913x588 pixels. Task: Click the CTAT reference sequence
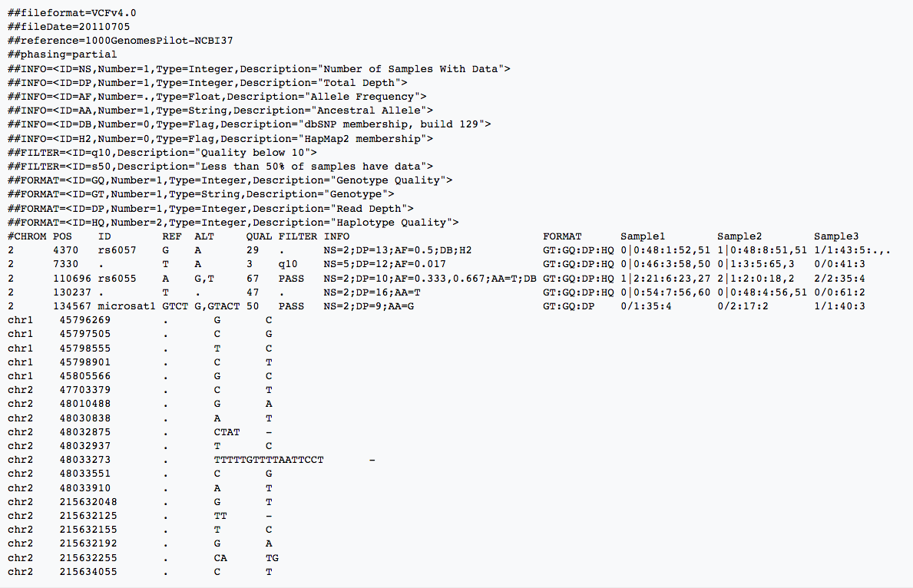[227, 431]
